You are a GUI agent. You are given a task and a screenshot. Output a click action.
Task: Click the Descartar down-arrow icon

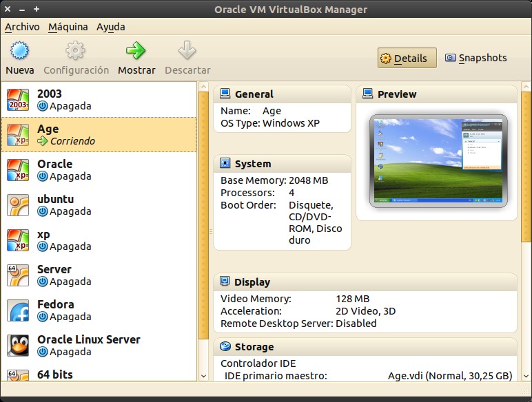coord(187,50)
